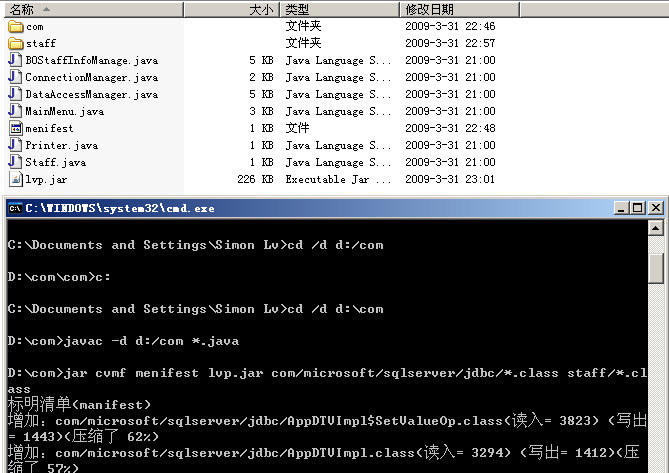
Task: Click the staff folder name text
Action: click(41, 44)
